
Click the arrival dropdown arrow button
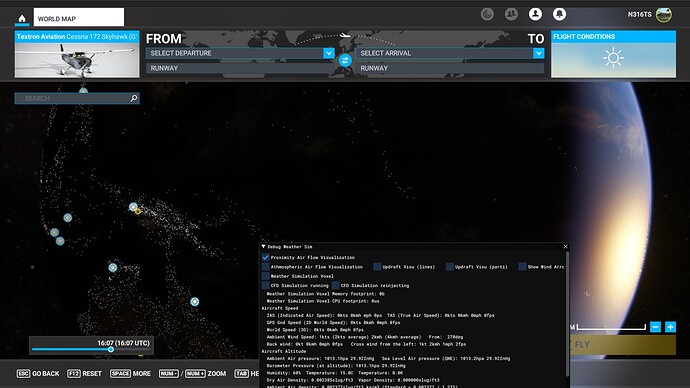(x=539, y=53)
